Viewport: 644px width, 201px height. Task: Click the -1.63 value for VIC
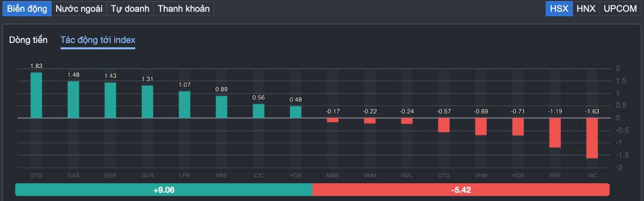592,111
